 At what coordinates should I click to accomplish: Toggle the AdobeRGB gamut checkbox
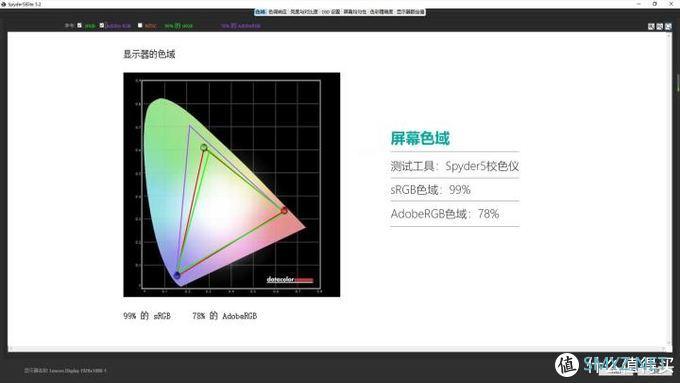click(102, 25)
